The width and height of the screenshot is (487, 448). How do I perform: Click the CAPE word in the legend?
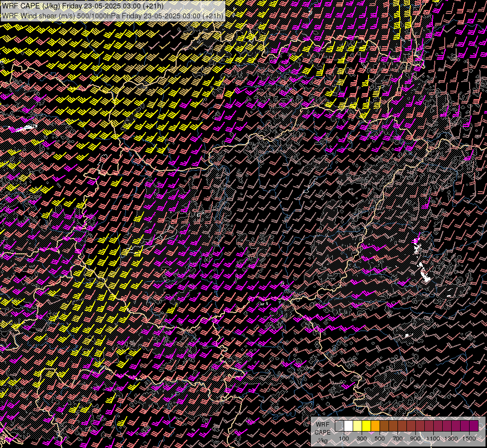[x=322, y=433]
